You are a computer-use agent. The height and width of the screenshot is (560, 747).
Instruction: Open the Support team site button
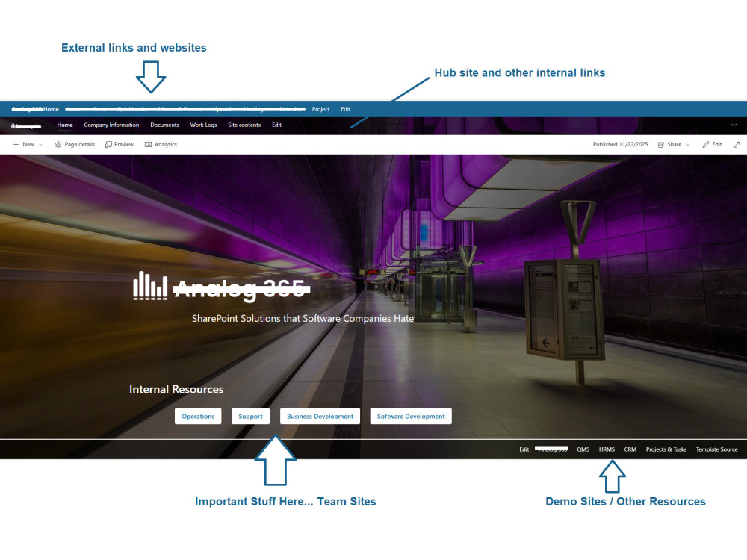(x=250, y=416)
